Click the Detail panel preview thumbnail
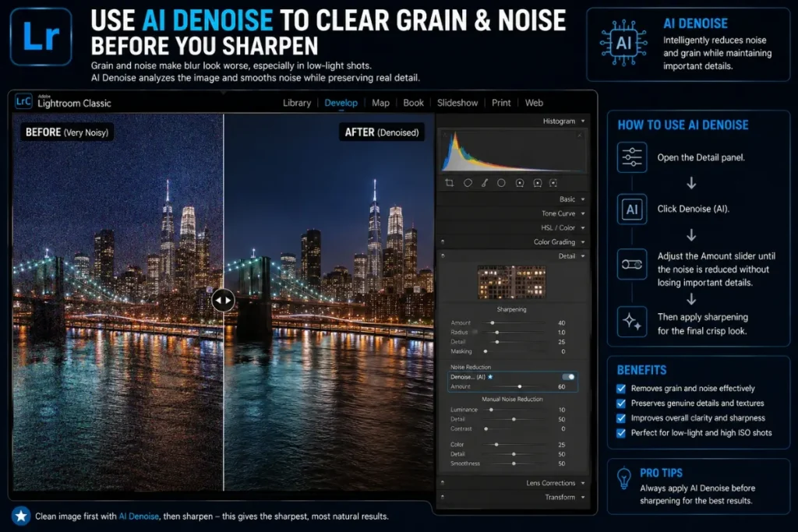 pyautogui.click(x=511, y=282)
